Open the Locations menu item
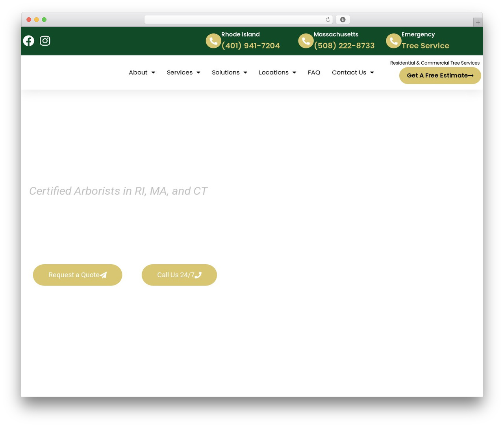The width and height of the screenshot is (504, 427). (274, 72)
